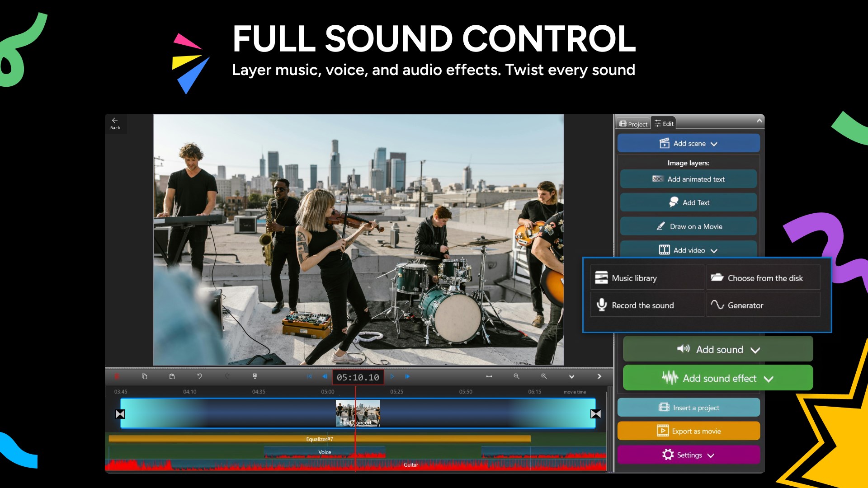Select the Voice audio clip
Screen dimensions: 868x488
coord(325,452)
